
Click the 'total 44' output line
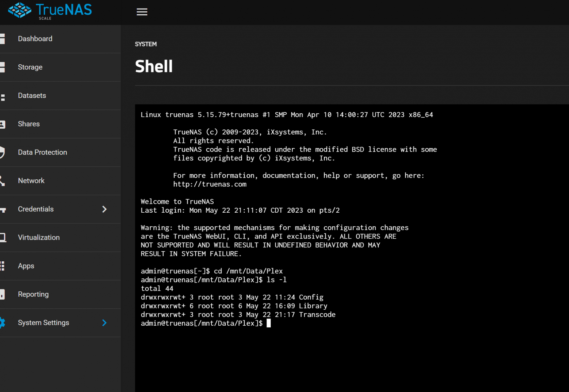click(x=157, y=289)
